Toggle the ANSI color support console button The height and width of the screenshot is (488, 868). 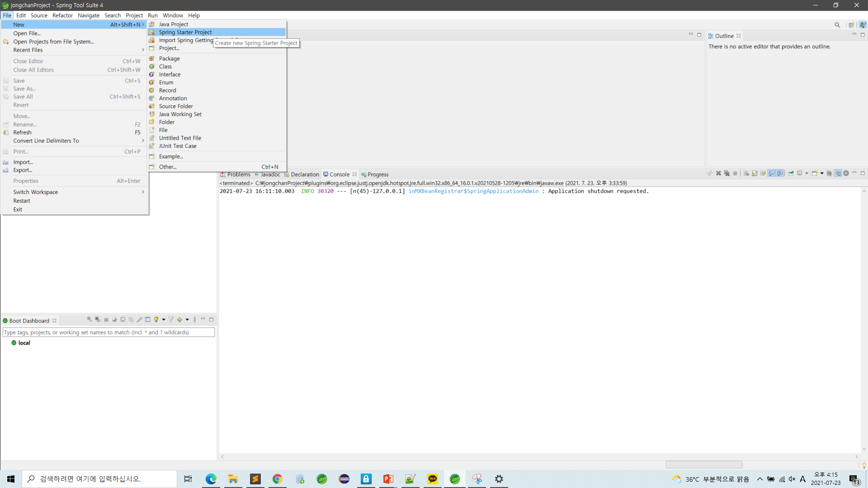pos(838,173)
